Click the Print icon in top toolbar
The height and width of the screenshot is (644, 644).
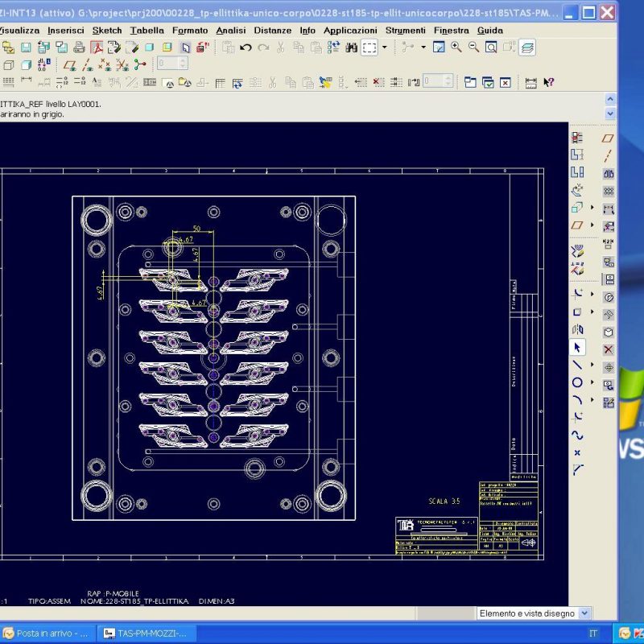pos(79,47)
